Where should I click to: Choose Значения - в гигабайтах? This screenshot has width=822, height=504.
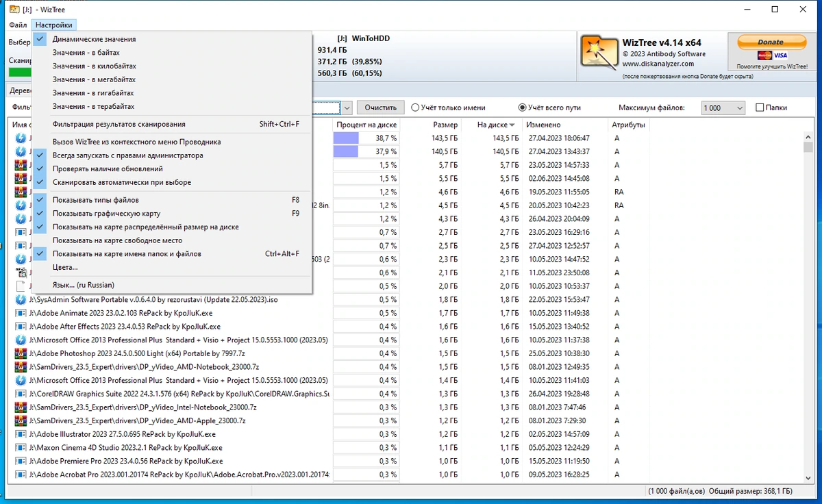[x=172, y=93]
